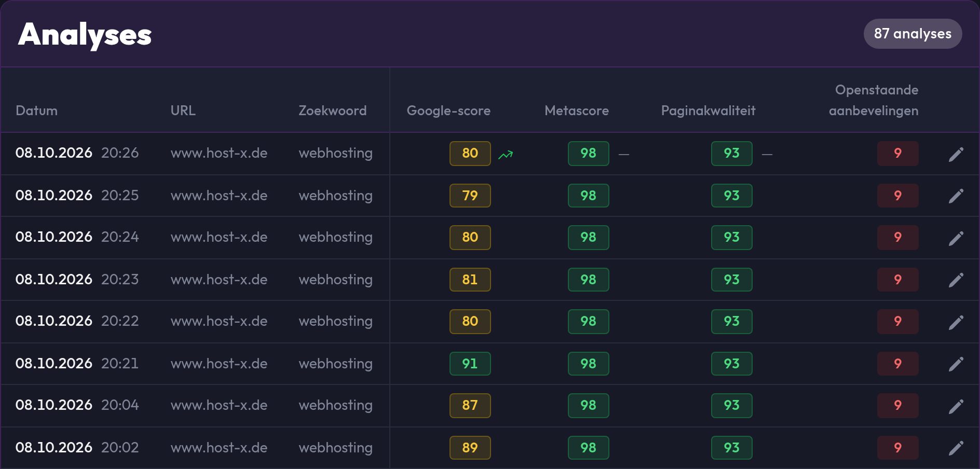Viewport: 980px width, 469px height.
Task: Click the Zoekwoord column header
Action: 332,111
